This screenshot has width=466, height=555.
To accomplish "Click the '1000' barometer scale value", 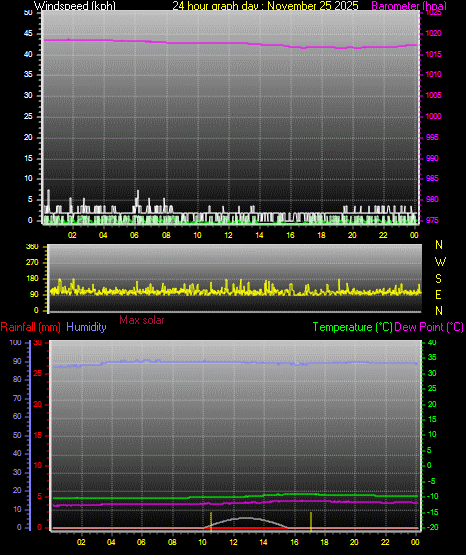I will [433, 116].
